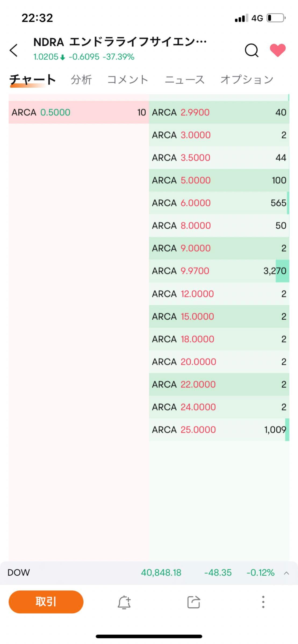Tap the ARCA 0.5000 bid row
The height and width of the screenshot is (644, 298).
point(79,112)
